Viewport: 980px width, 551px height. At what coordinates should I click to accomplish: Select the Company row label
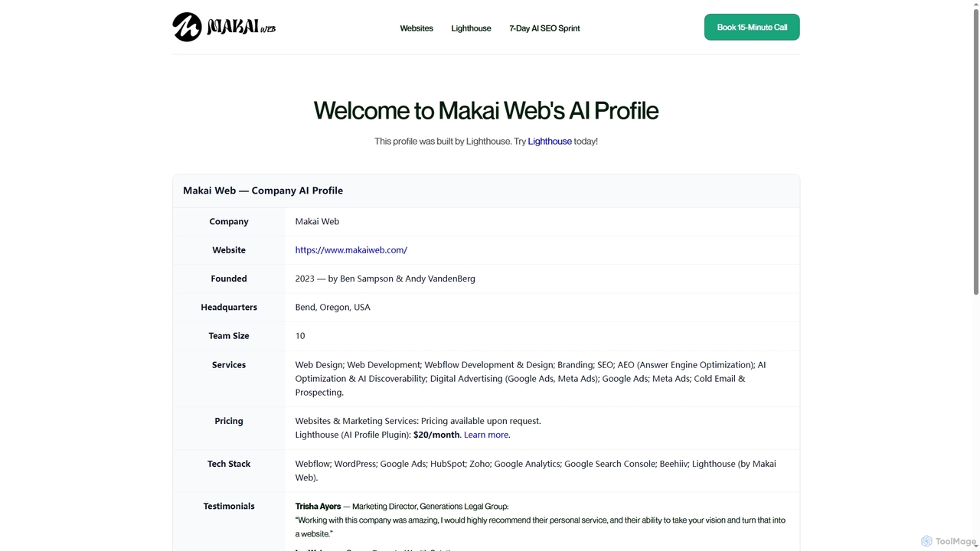(x=229, y=222)
